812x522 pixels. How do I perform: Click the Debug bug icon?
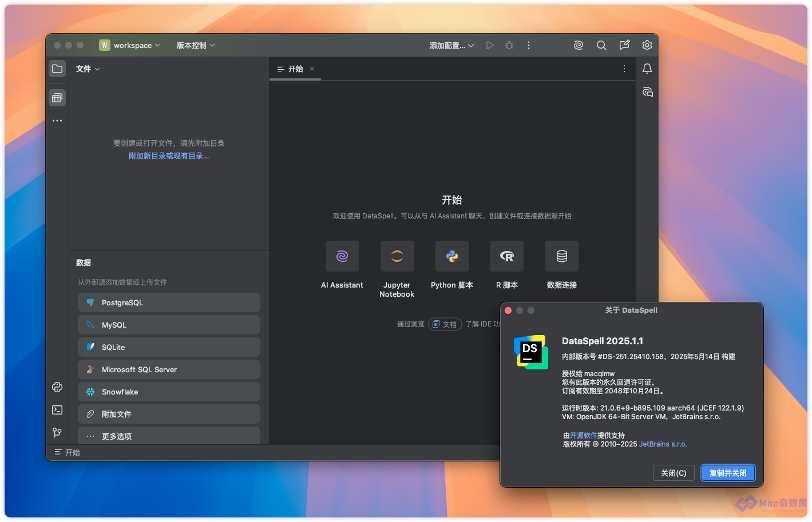tap(509, 45)
